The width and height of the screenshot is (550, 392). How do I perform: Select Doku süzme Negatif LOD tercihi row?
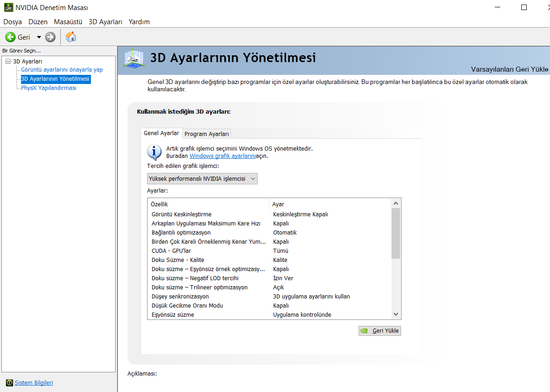pyautogui.click(x=270, y=278)
